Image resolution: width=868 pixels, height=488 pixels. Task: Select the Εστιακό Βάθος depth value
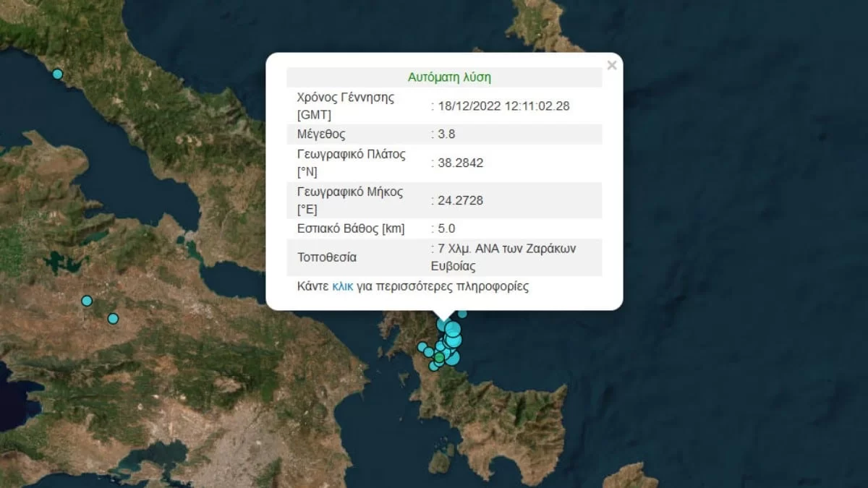(x=444, y=228)
